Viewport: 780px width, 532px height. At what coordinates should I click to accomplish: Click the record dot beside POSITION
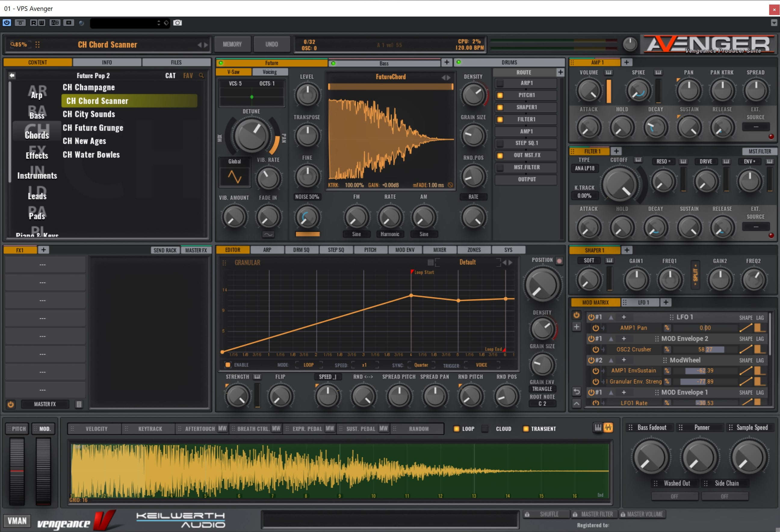(x=559, y=261)
